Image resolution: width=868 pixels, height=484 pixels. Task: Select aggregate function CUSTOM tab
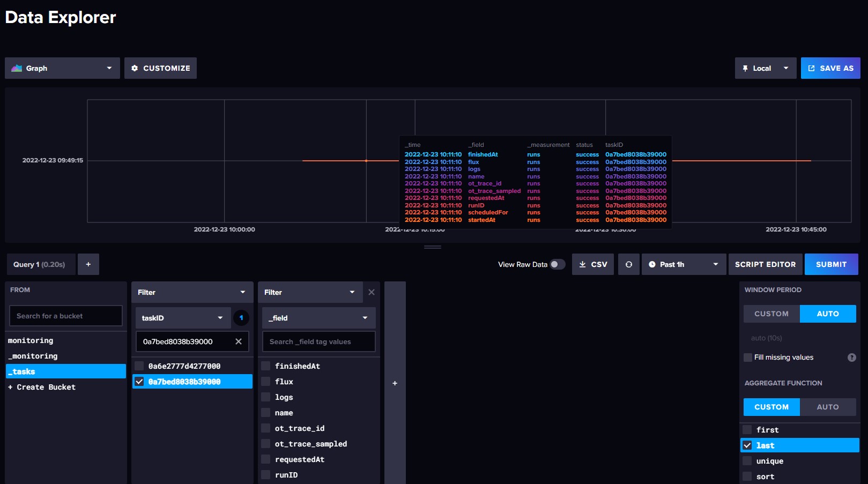771,407
